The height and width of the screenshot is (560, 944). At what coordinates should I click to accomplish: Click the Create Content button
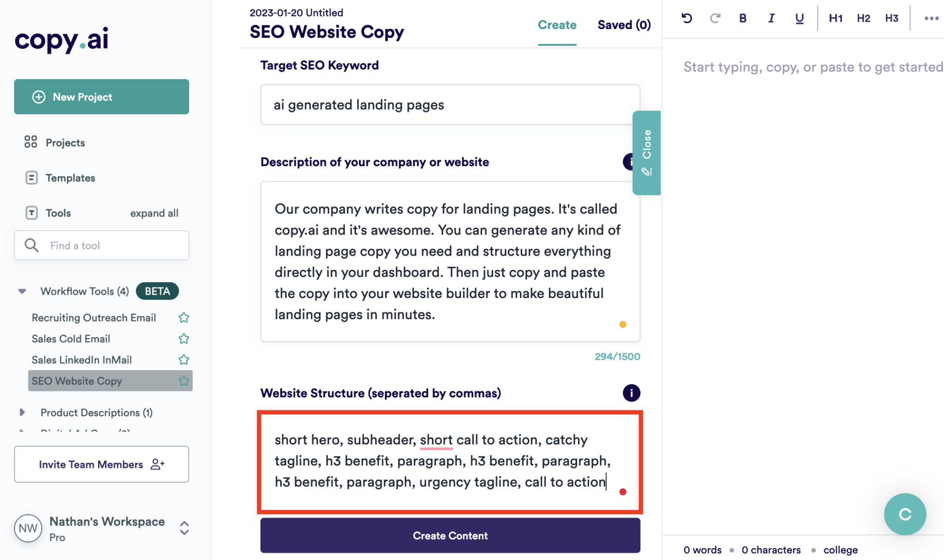pyautogui.click(x=450, y=535)
